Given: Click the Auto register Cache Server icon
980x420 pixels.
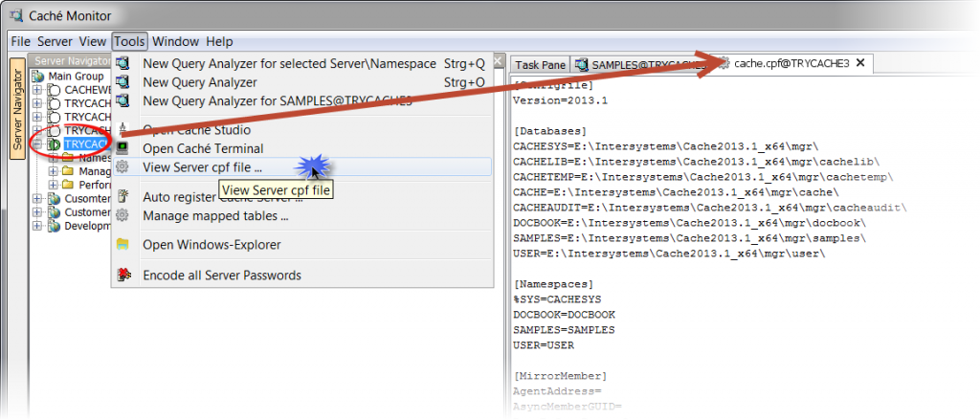Looking at the screenshot, I should (123, 197).
